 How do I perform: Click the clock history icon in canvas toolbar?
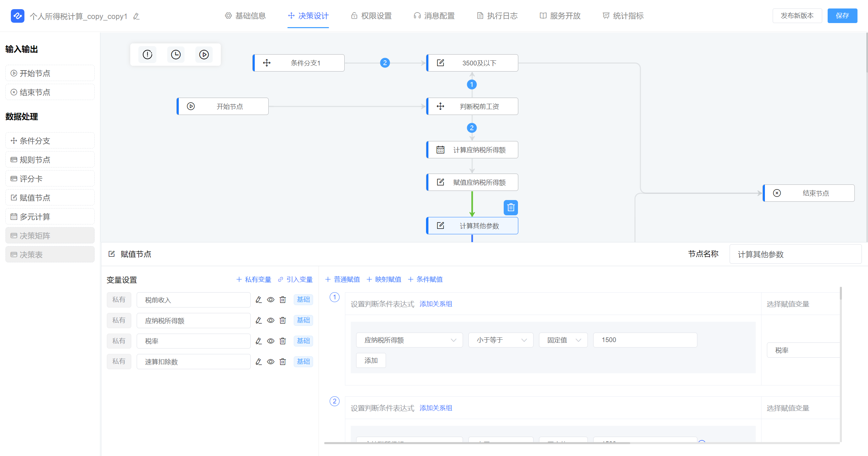[176, 55]
